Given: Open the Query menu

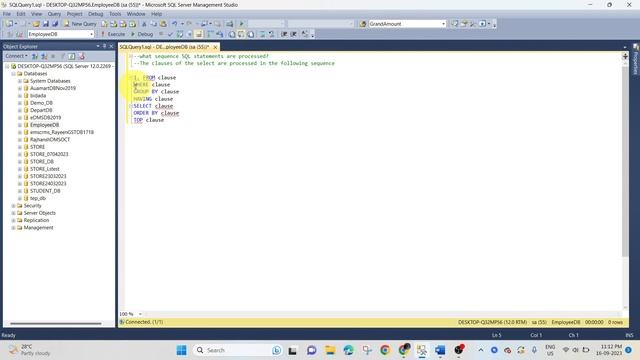Looking at the screenshot, I should (x=54, y=14).
